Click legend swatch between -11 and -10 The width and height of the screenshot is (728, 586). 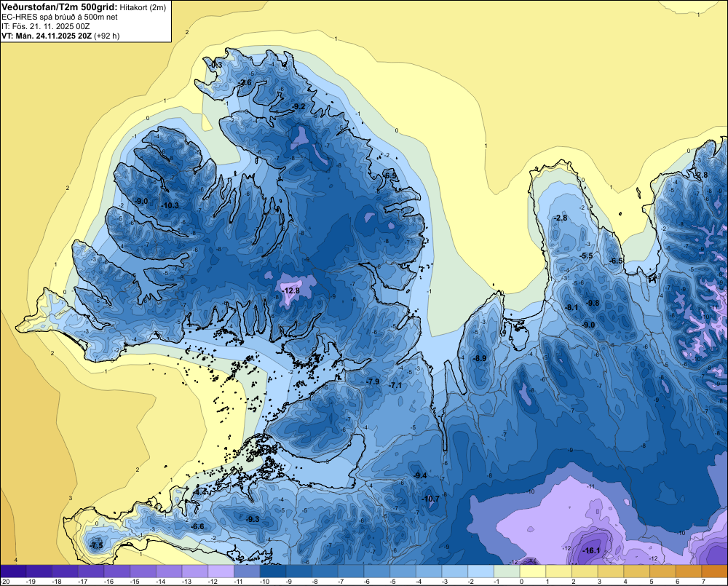click(x=247, y=571)
